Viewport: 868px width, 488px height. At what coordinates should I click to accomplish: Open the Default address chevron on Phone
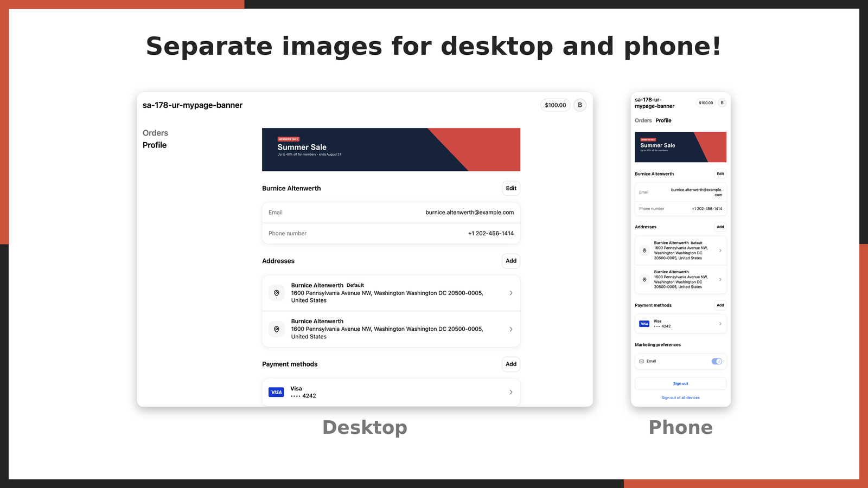720,251
